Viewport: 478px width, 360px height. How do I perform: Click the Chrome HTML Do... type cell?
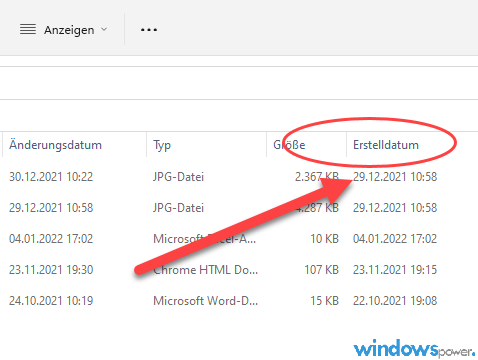pos(205,270)
